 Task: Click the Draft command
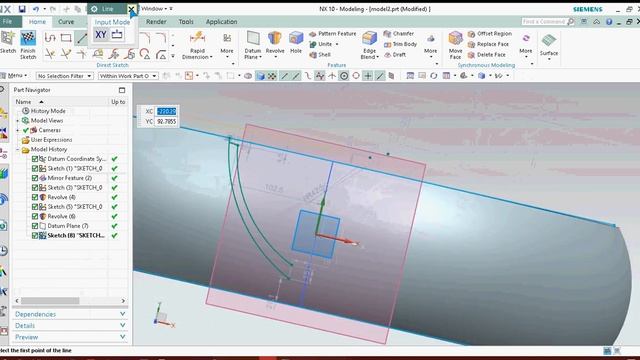(x=395, y=55)
